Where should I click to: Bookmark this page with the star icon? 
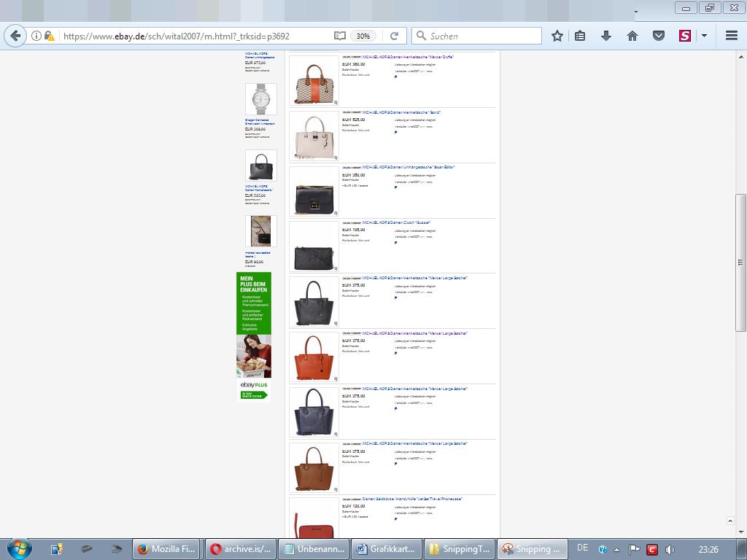click(x=557, y=36)
